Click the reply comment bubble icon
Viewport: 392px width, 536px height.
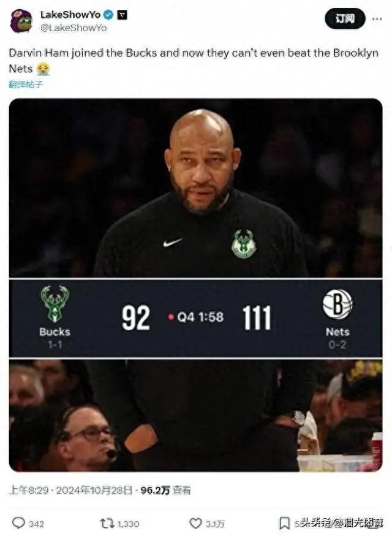(x=18, y=523)
